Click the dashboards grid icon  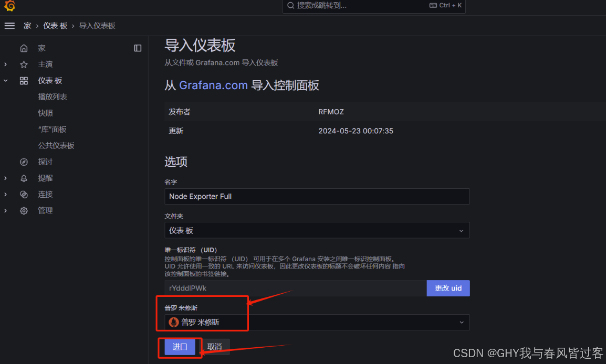[x=24, y=81]
